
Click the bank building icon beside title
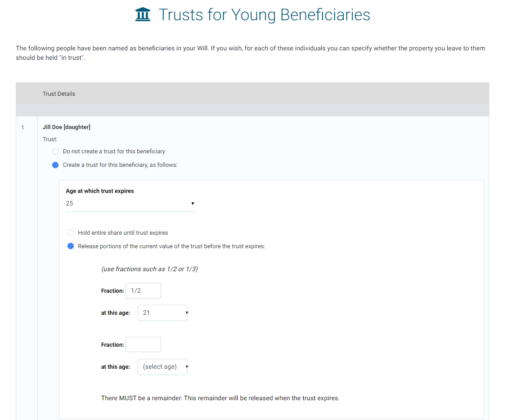coord(143,14)
